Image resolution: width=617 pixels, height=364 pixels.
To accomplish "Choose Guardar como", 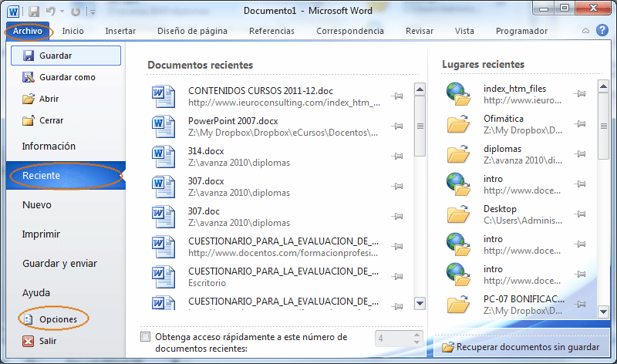I will tap(66, 77).
